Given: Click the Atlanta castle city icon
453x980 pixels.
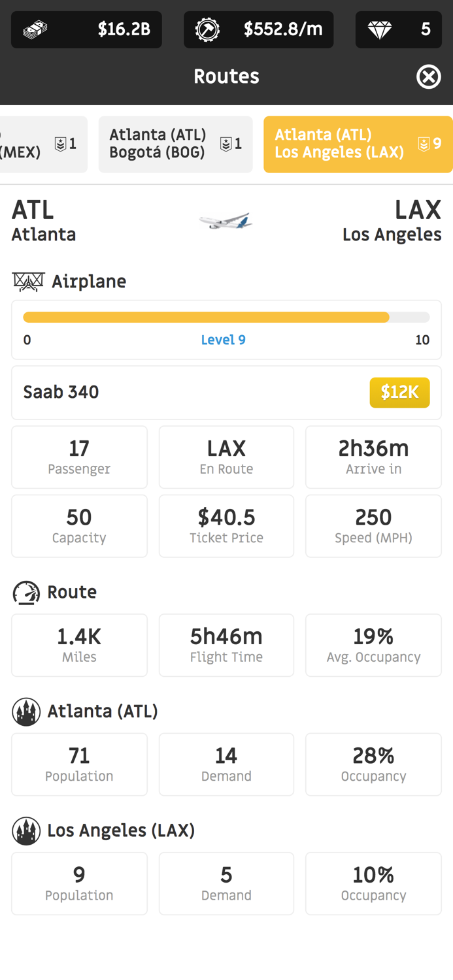Looking at the screenshot, I should click(x=26, y=711).
